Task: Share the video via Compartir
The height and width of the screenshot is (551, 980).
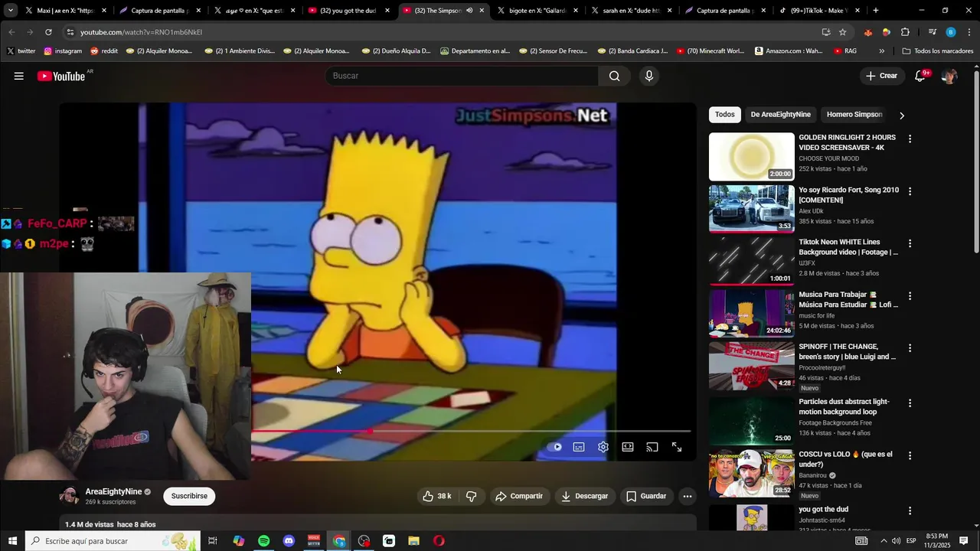Action: tap(519, 496)
